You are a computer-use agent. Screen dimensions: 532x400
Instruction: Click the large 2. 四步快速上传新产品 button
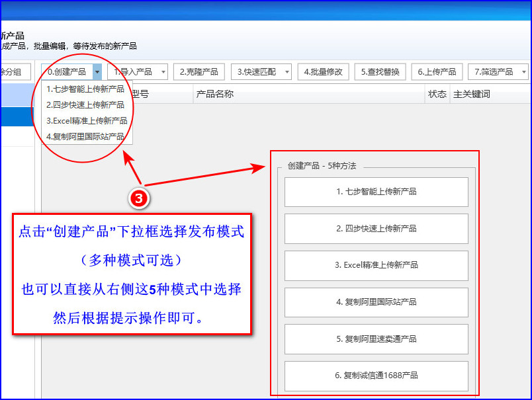point(377,229)
